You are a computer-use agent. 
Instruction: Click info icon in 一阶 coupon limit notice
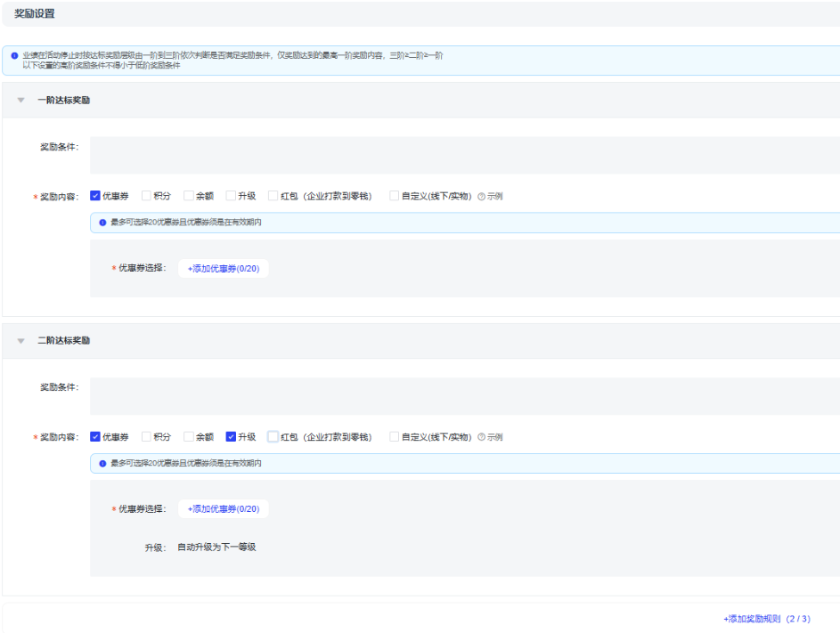tap(102, 223)
